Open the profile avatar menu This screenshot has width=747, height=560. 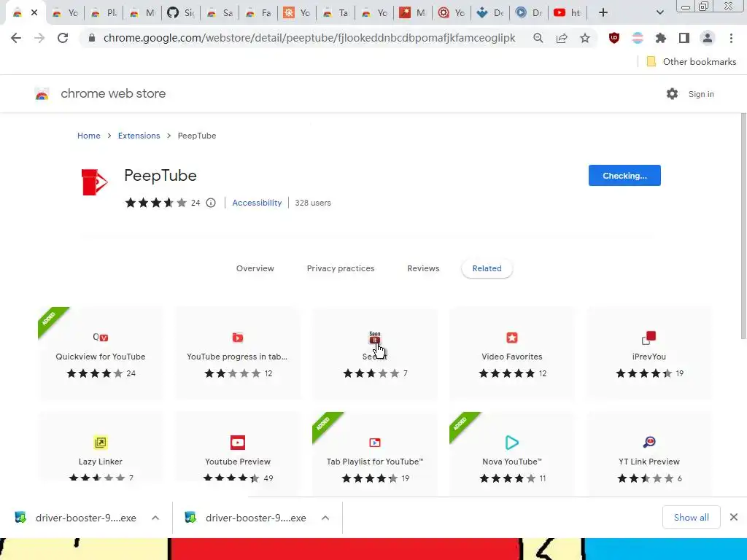tap(708, 38)
